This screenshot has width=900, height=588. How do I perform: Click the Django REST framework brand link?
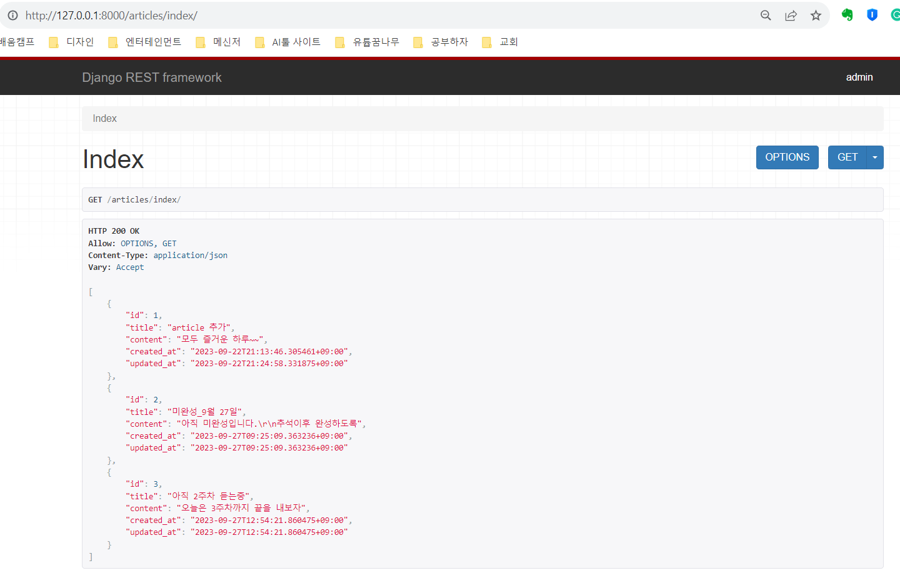click(152, 77)
